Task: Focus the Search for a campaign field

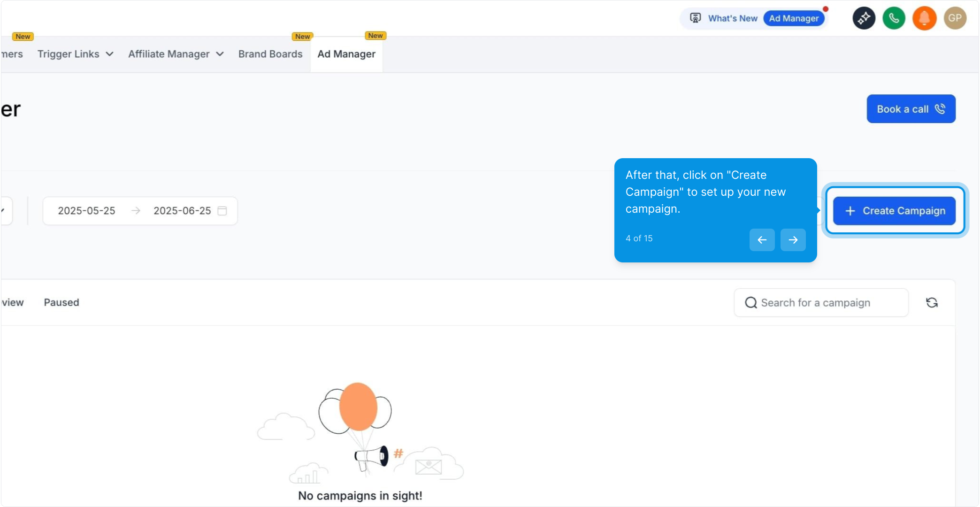Action: tap(821, 303)
